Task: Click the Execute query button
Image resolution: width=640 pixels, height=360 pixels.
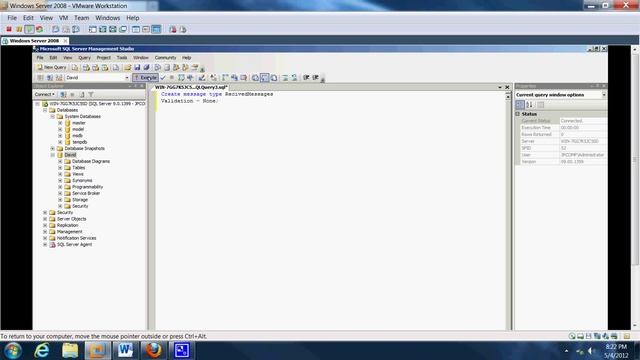Action: 145,78
